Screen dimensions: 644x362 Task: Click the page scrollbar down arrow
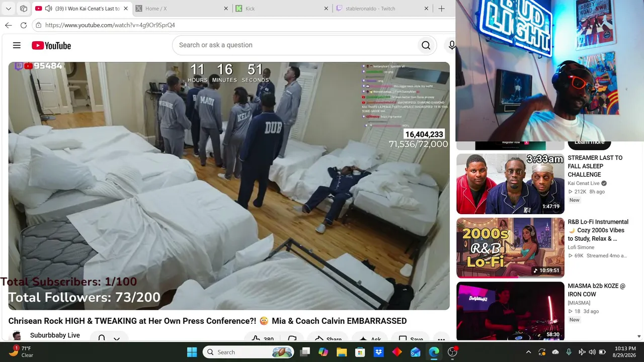tap(639, 336)
